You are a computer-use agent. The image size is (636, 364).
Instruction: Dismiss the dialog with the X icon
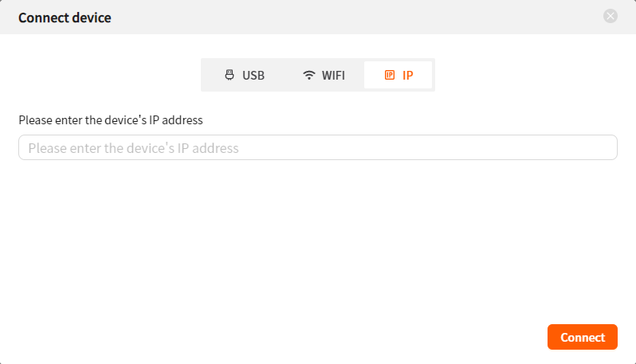click(x=610, y=16)
